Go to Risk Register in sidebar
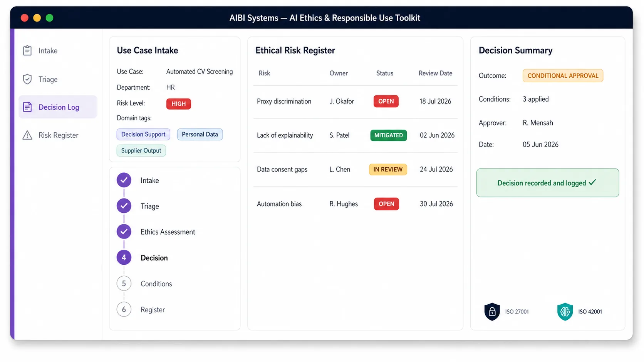The image size is (644, 362). coord(58,135)
